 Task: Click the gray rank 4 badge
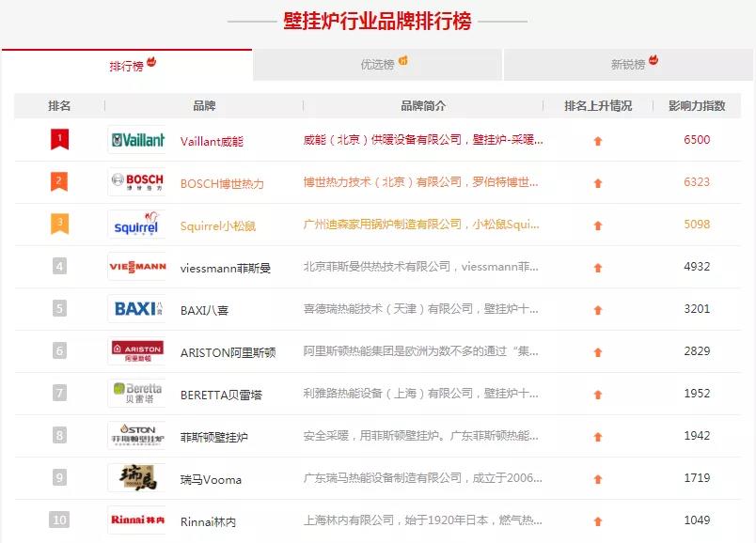pyautogui.click(x=59, y=266)
